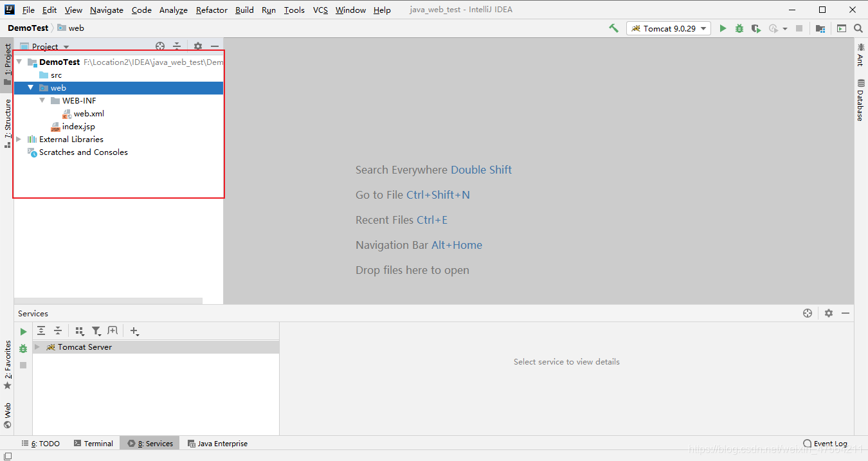Click the 8: Services bottom tab

[150, 444]
